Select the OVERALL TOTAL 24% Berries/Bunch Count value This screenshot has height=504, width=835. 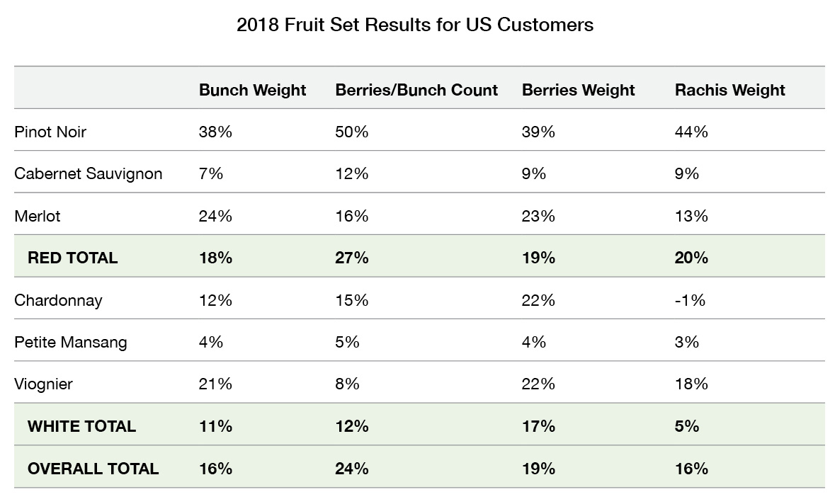(351, 469)
